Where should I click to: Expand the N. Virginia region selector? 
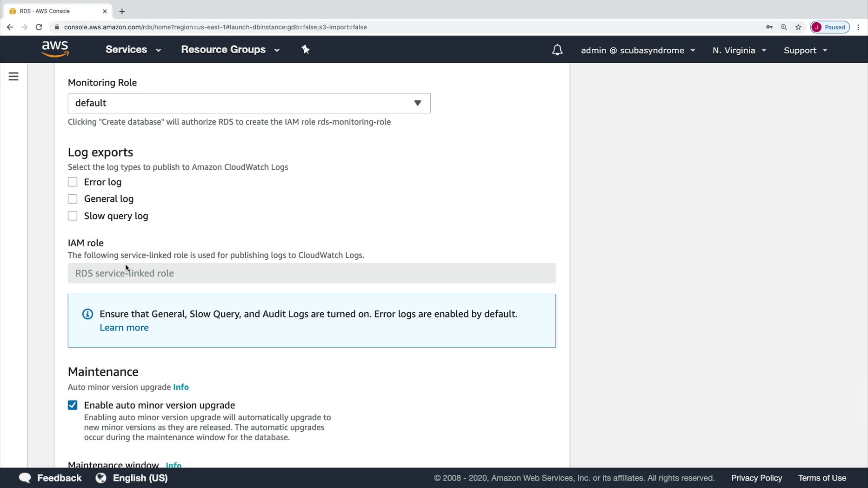[739, 50]
